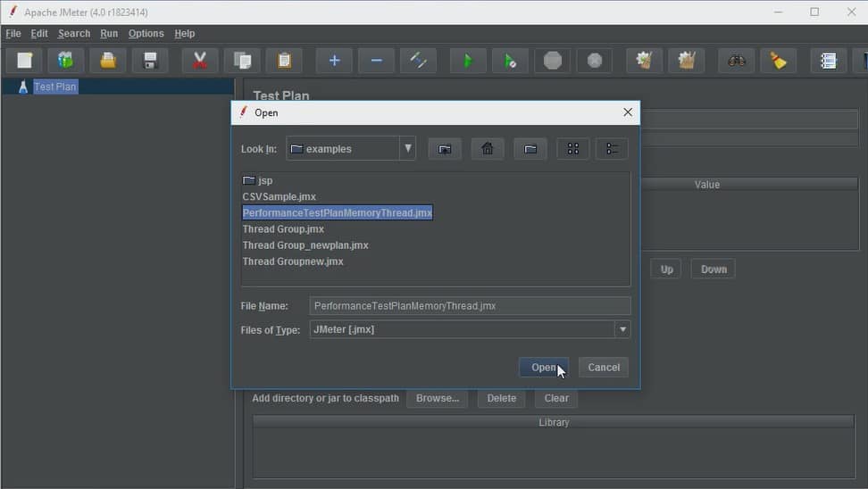Image resolution: width=868 pixels, height=489 pixels.
Task: Click the Cancel button
Action: coord(604,368)
